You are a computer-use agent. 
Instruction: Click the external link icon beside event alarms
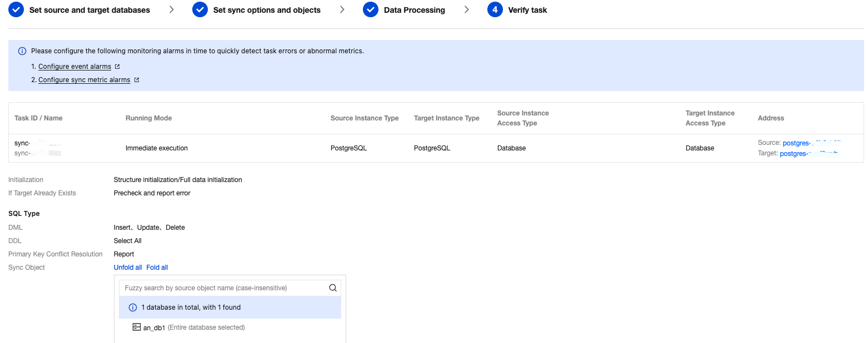[117, 67]
